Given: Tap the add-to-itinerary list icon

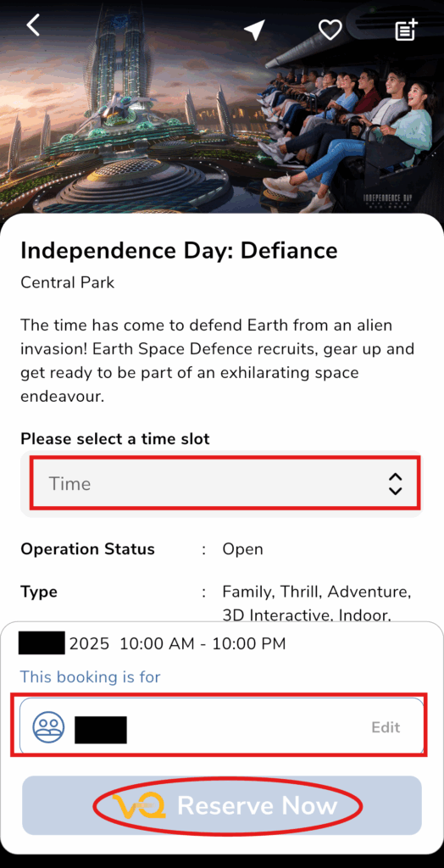Looking at the screenshot, I should (406, 30).
